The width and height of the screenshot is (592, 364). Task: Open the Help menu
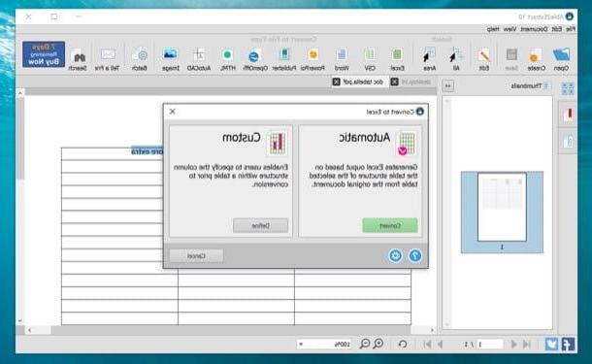(x=493, y=29)
